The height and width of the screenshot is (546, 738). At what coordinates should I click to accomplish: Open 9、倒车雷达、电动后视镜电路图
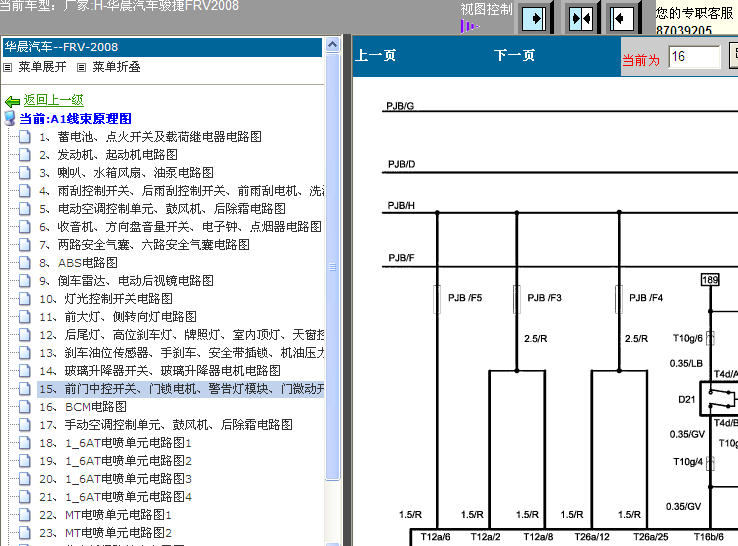pyautogui.click(x=126, y=281)
